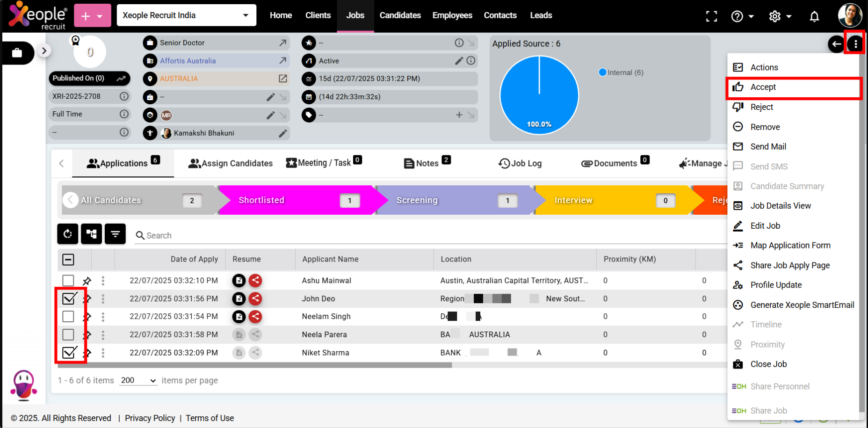Expand the left sidebar chevron
Screen dimensions: 868x428
point(44,51)
